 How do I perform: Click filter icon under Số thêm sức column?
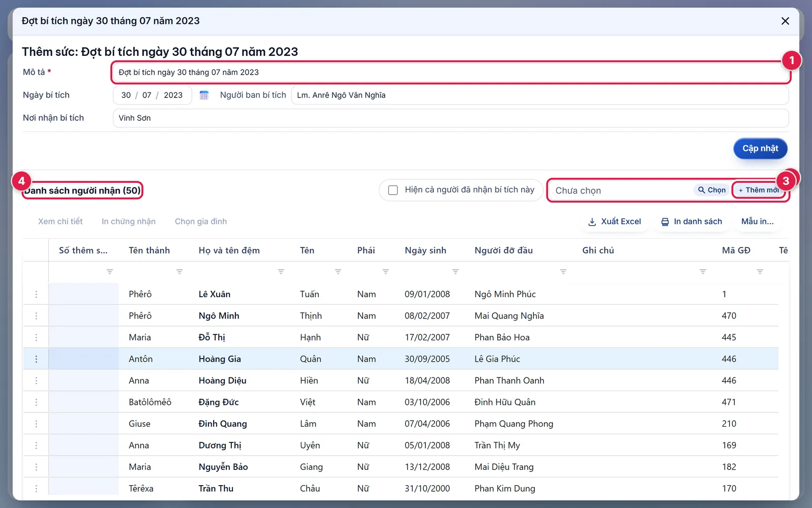coord(110,272)
